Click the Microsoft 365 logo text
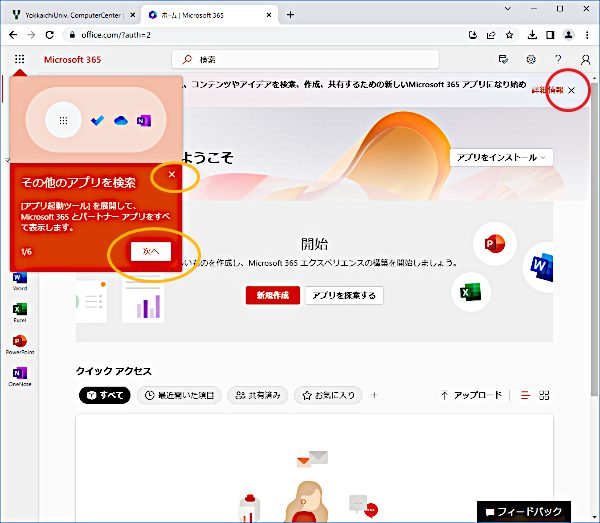Viewport: 600px width, 523px height. click(x=72, y=60)
